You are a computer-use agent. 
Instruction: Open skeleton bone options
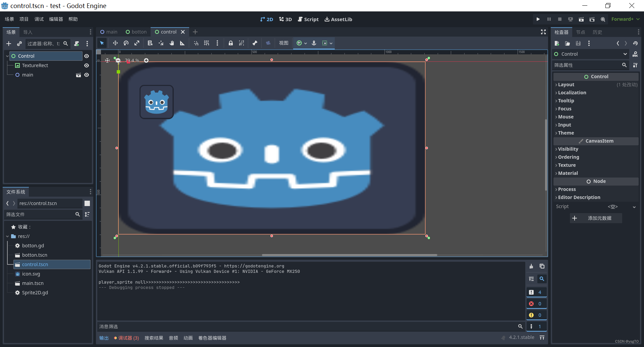pyautogui.click(x=255, y=43)
